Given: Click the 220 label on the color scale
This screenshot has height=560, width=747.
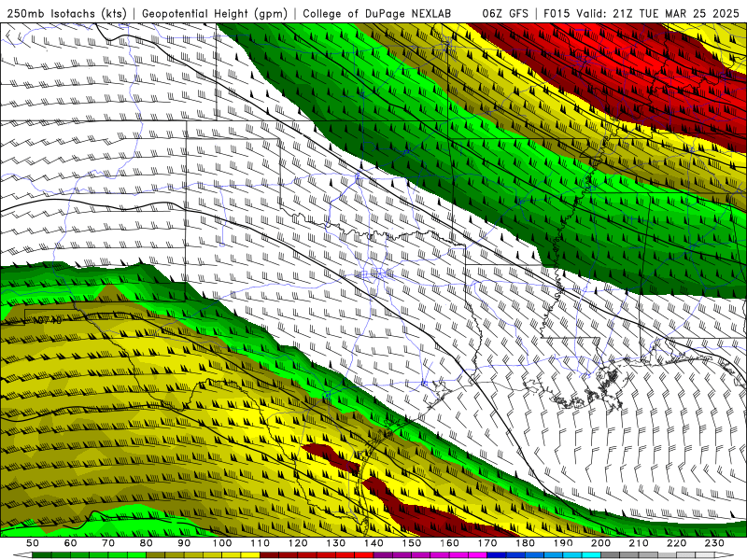Looking at the screenshot, I should (676, 543).
